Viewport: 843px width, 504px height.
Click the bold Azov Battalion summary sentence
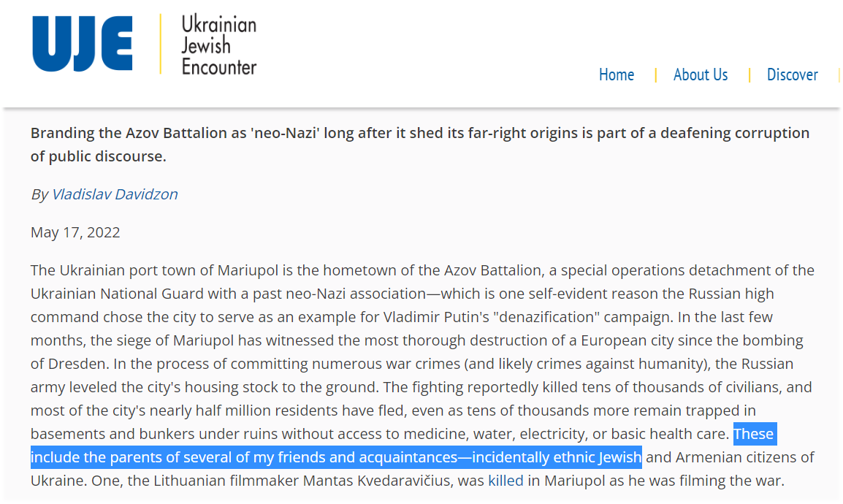[x=419, y=145]
